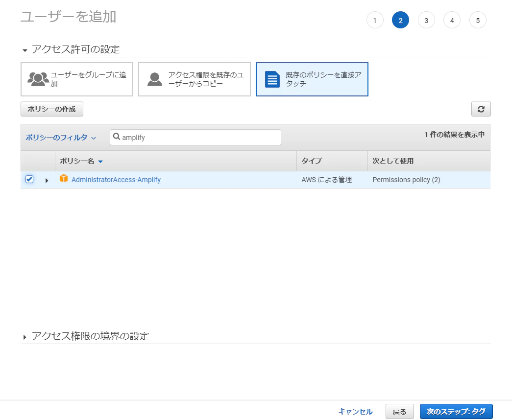Select 既存のポリシーを直接アタッチ option

point(312,79)
